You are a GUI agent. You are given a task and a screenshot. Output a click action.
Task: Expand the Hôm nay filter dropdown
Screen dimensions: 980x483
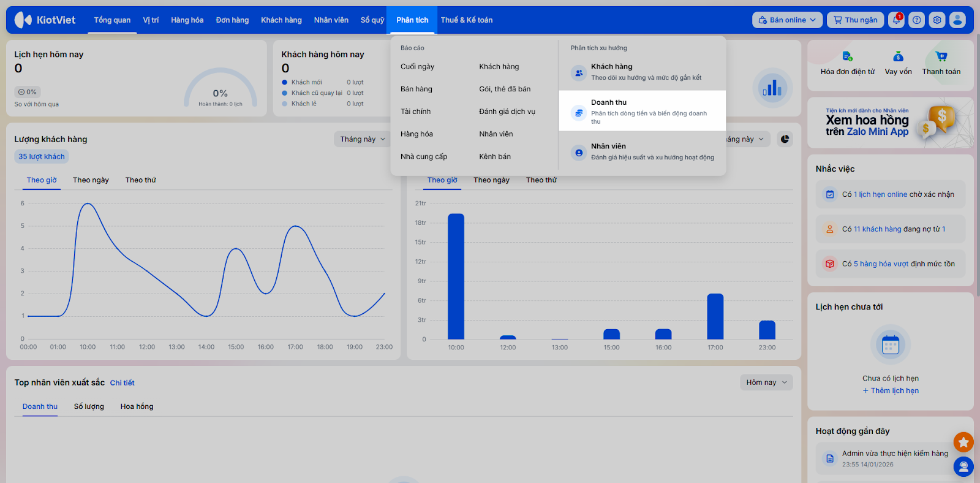(x=766, y=382)
